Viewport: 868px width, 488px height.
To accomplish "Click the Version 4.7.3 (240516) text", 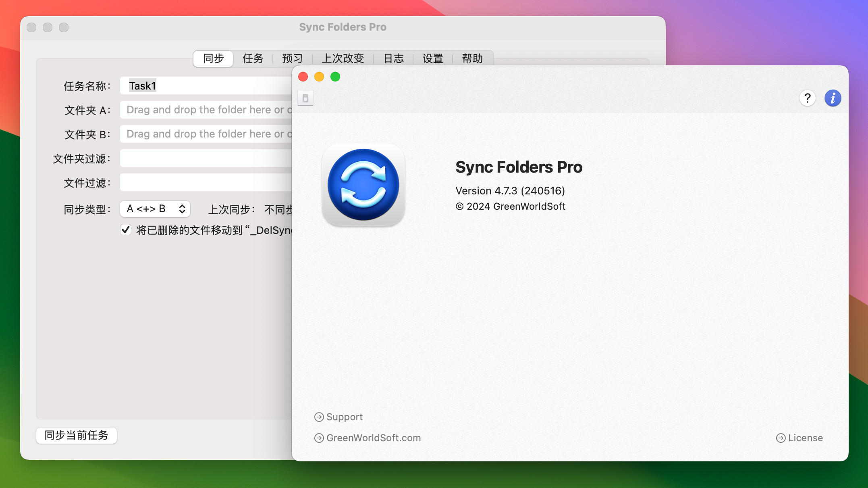I will (510, 191).
